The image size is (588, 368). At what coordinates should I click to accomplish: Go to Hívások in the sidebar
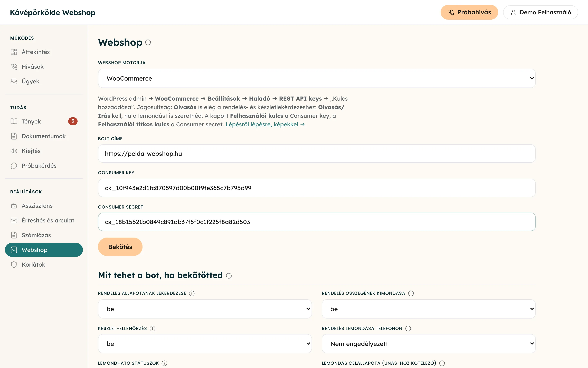click(44, 67)
